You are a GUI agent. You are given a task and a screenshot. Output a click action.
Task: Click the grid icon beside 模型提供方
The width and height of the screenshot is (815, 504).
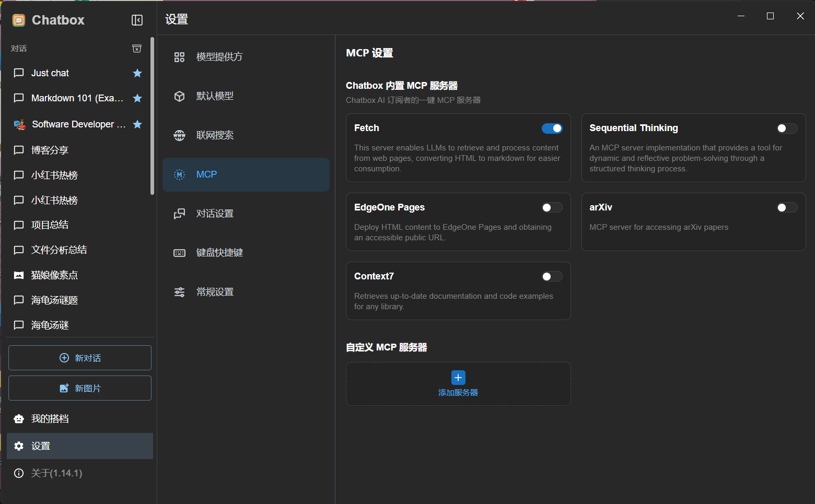coord(179,57)
